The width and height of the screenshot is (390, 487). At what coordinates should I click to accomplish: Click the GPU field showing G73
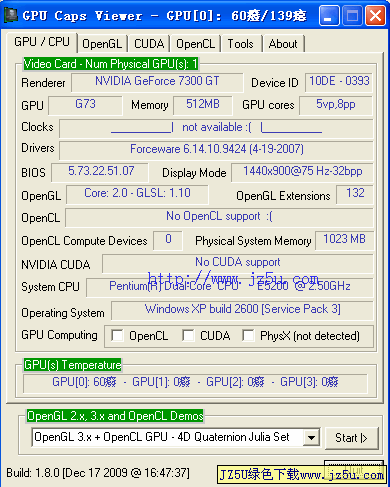pos(85,105)
